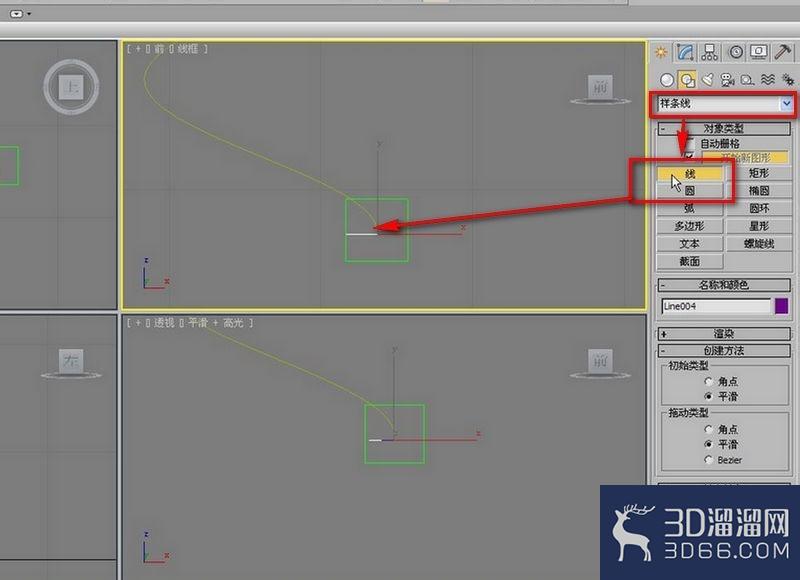Viewport: 800px width, 580px height.
Task: Click the 多边形 (NGon) shape button
Action: 690,226
